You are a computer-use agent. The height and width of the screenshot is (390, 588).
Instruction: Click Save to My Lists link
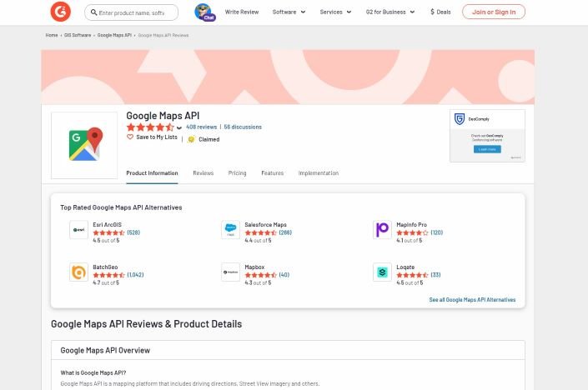pyautogui.click(x=157, y=137)
